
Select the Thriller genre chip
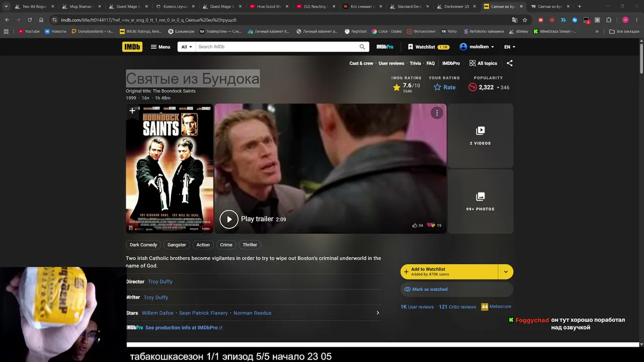[x=250, y=245]
